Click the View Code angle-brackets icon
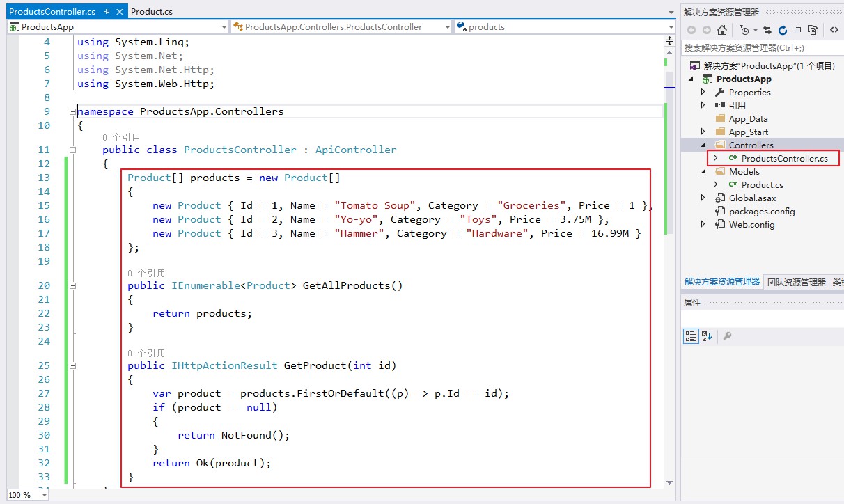The image size is (844, 504). click(834, 30)
